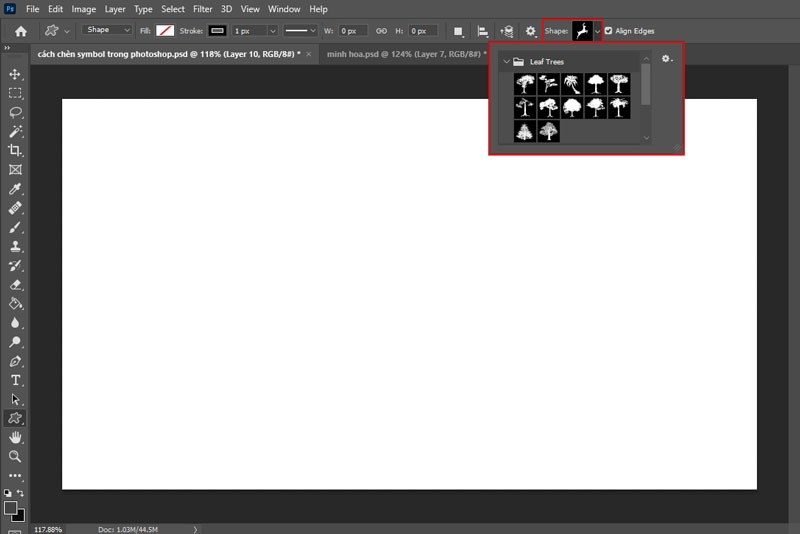800x534 pixels.
Task: Select the first leaf tree shape thumbnail
Action: pos(524,84)
